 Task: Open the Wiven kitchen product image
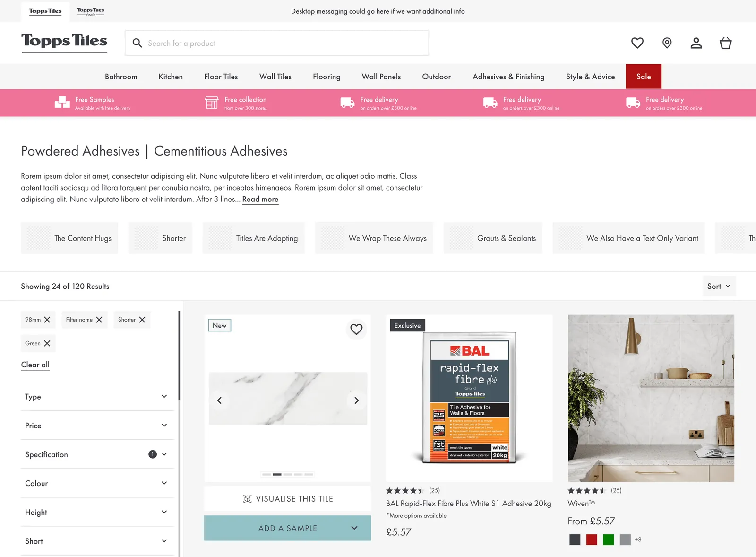651,398
